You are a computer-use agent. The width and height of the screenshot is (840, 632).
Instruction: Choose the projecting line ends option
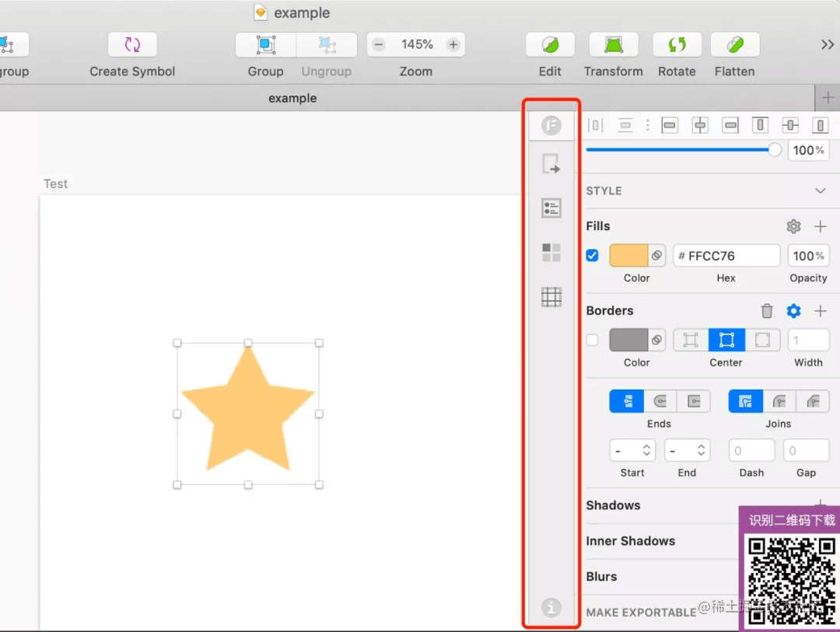(694, 401)
